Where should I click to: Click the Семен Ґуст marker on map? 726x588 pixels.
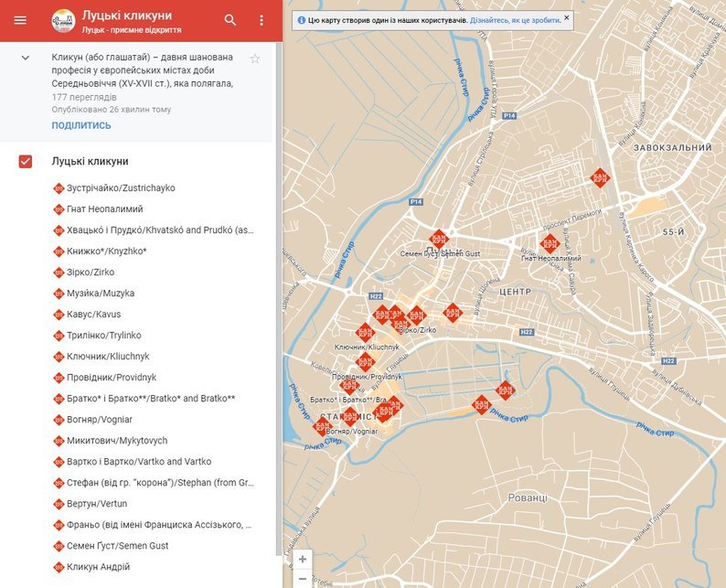[440, 238]
